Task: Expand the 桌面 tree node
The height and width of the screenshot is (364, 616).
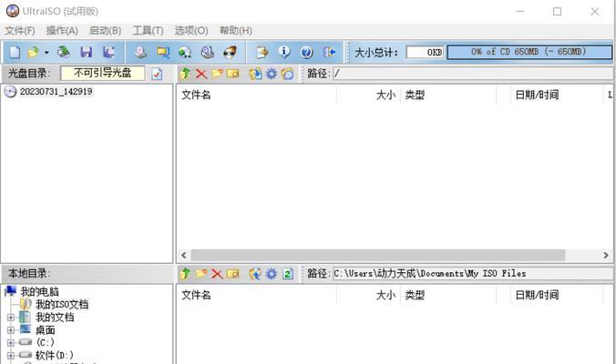Action: pyautogui.click(x=11, y=330)
